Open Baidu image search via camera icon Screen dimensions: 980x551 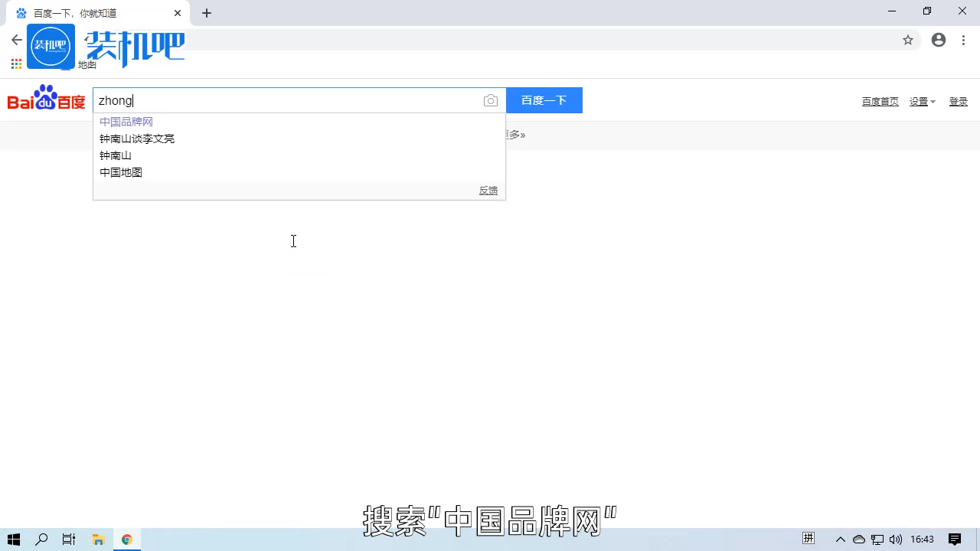491,100
